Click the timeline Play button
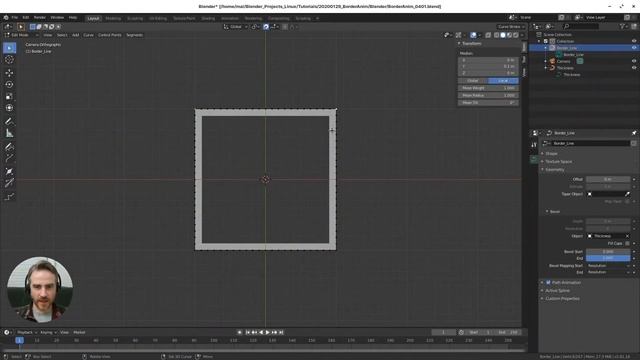This screenshot has width=640, height=360. click(x=268, y=333)
